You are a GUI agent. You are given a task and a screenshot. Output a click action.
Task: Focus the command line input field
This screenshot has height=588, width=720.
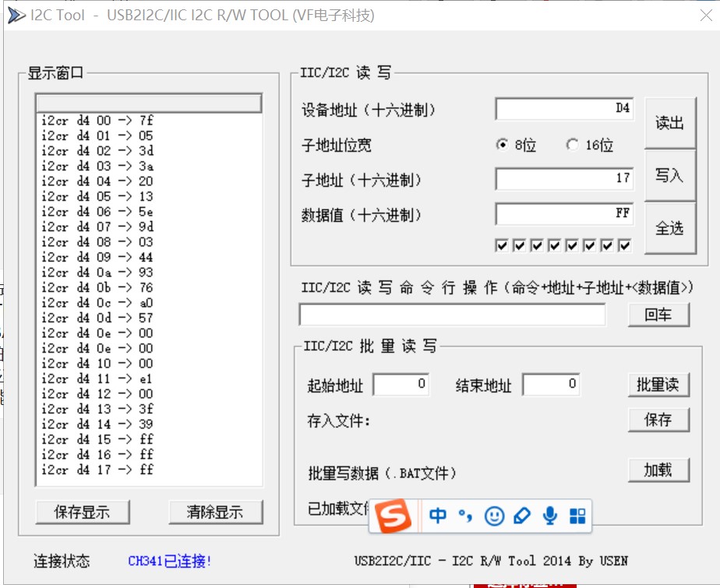click(452, 315)
